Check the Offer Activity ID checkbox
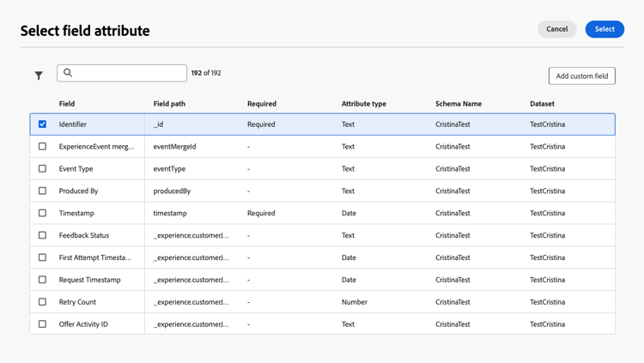 click(42, 324)
